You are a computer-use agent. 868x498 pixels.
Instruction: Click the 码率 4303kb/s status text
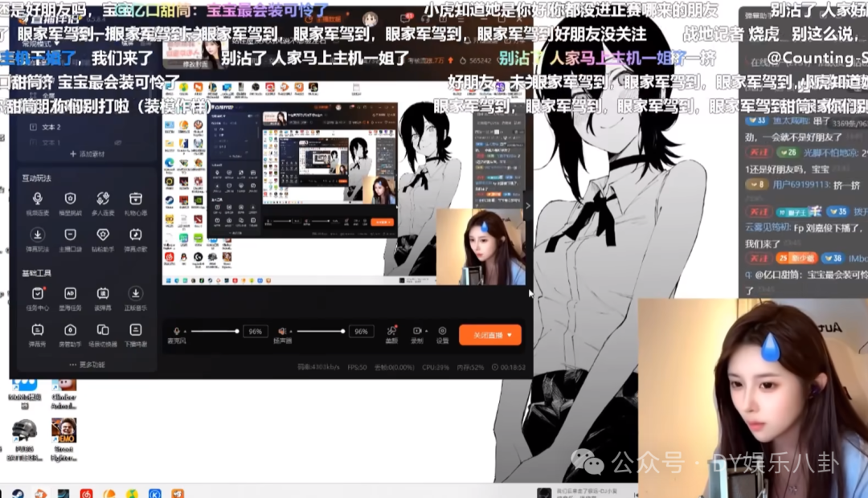[x=318, y=367]
